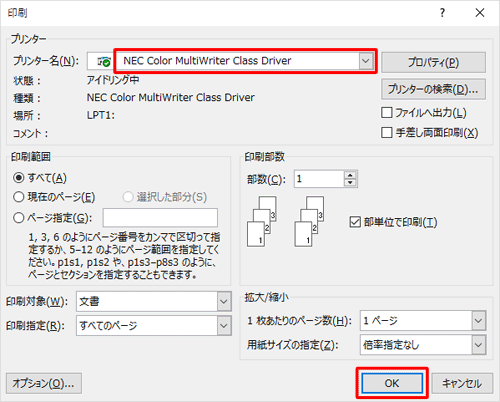
Task: Click the アイドリング中 status text
Action: coord(113,80)
